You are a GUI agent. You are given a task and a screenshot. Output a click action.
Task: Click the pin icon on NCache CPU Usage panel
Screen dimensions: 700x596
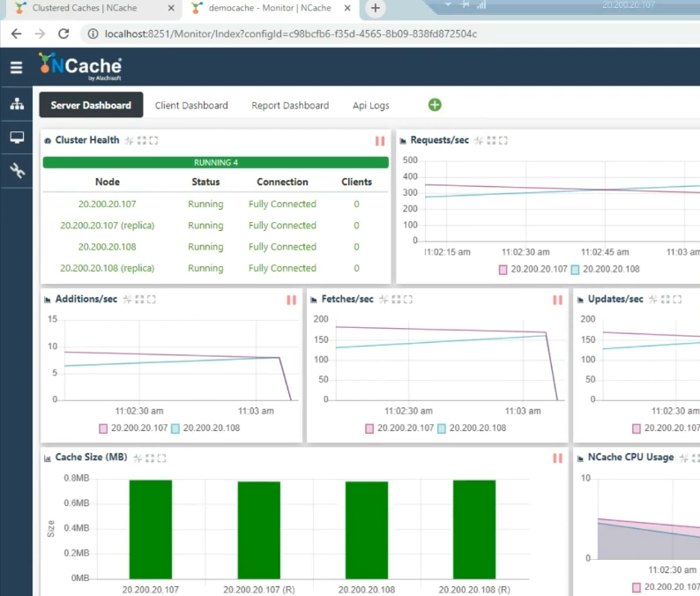click(684, 458)
